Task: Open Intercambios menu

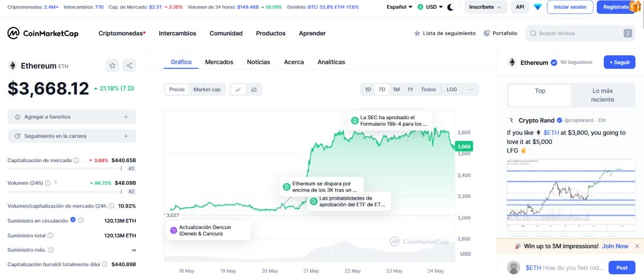Action: [177, 33]
